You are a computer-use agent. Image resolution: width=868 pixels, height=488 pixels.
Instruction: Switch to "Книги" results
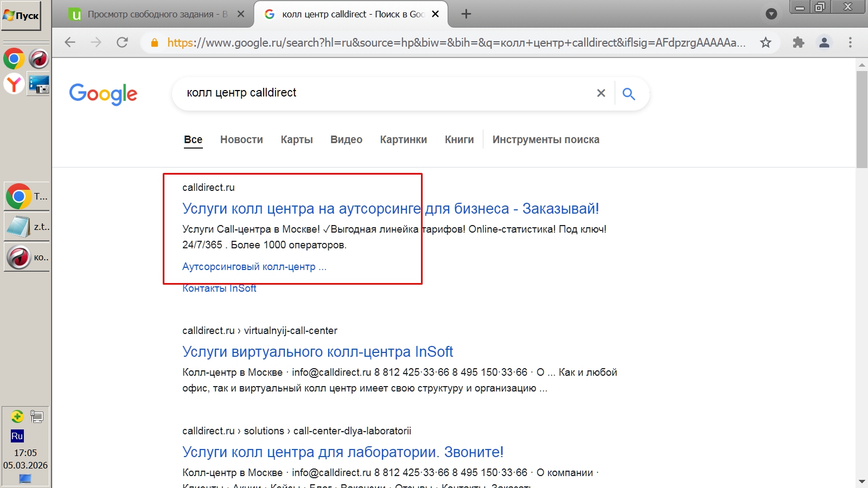[x=459, y=140]
